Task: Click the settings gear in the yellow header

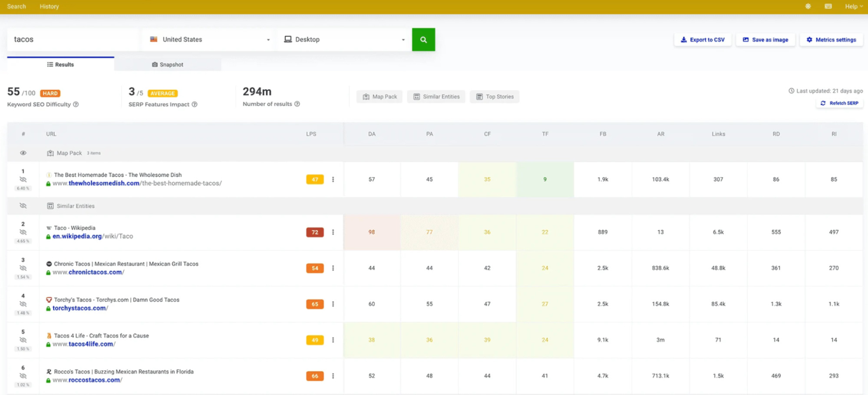Action: click(808, 6)
